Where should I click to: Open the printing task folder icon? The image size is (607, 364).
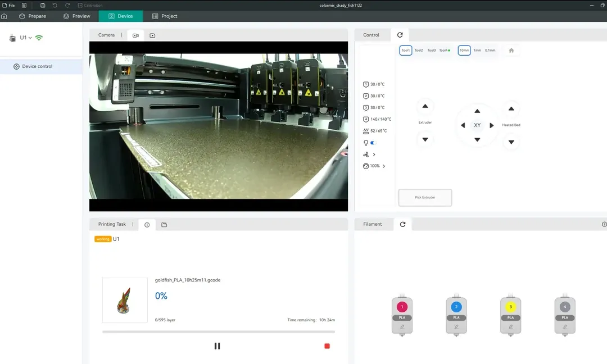tap(164, 224)
